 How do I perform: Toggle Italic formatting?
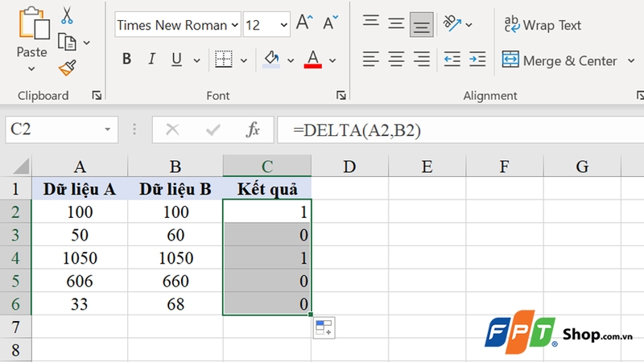(151, 59)
